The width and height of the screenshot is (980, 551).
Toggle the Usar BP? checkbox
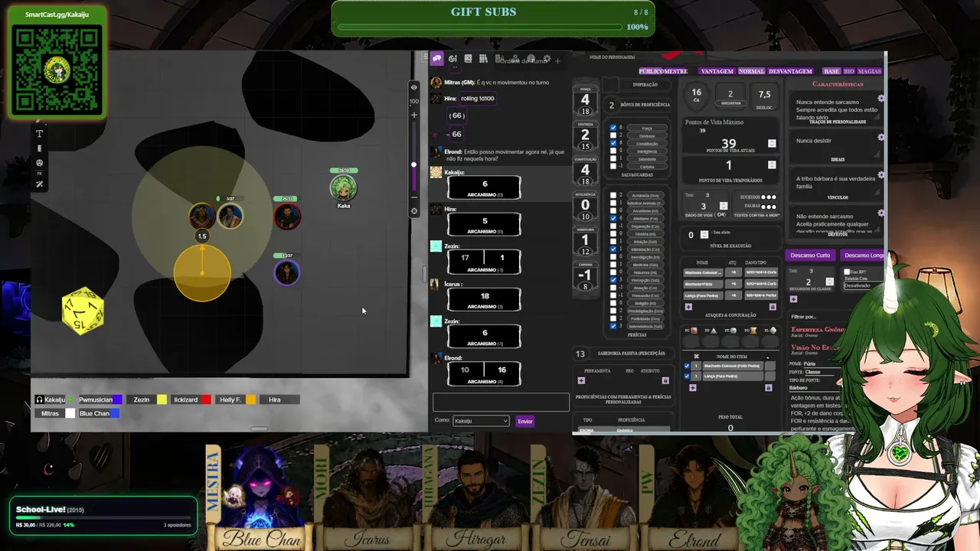click(847, 272)
